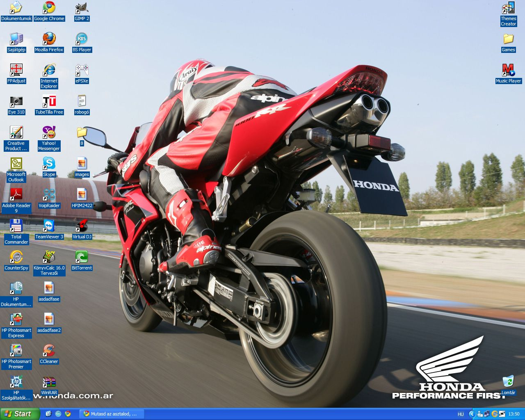Select the Sajátgép desktop icon
The image size is (525, 420).
[16, 43]
